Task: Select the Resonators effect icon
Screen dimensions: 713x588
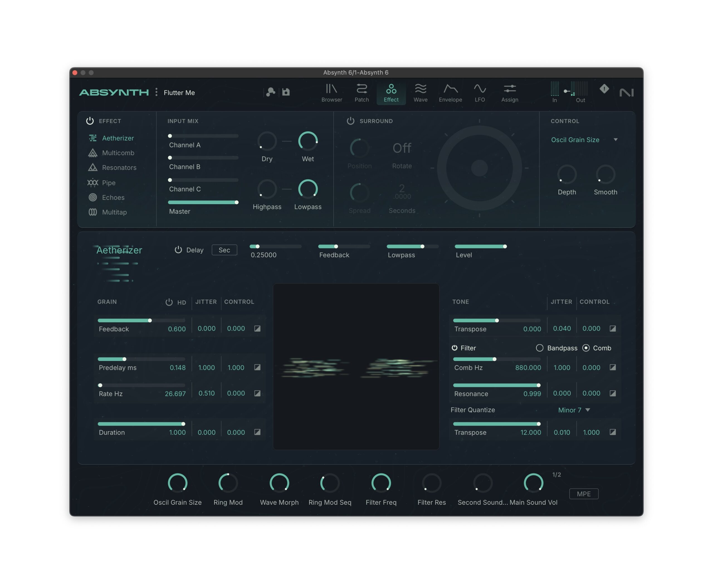Action: 92,167
